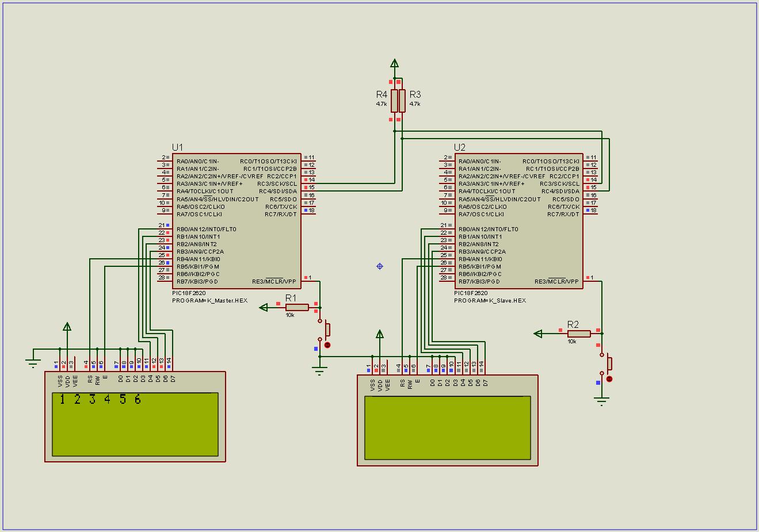Click the ground symbol below slave reset button
The height and width of the screenshot is (532, 759).
coord(601,401)
